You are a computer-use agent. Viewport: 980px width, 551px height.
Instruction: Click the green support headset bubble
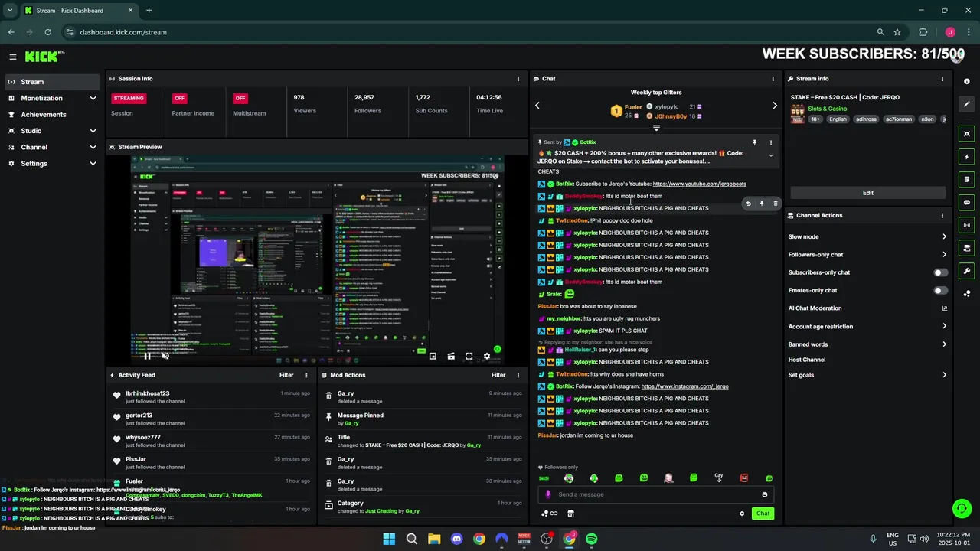(961, 508)
